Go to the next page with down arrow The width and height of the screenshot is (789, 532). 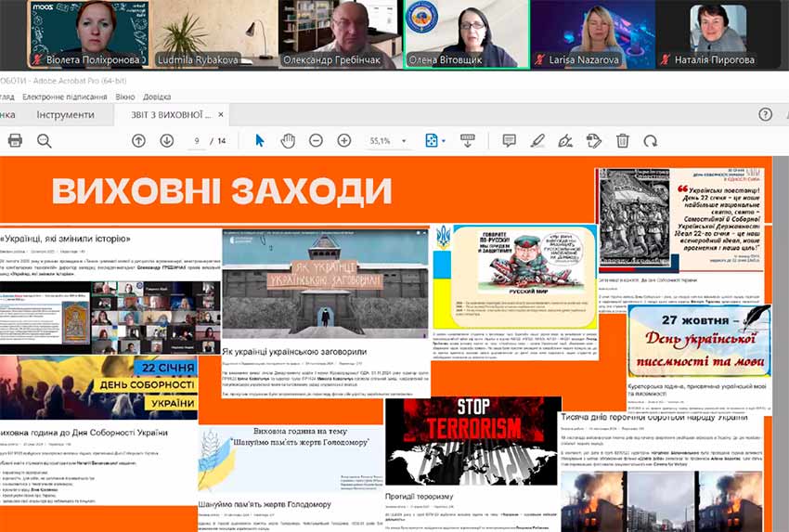[167, 140]
